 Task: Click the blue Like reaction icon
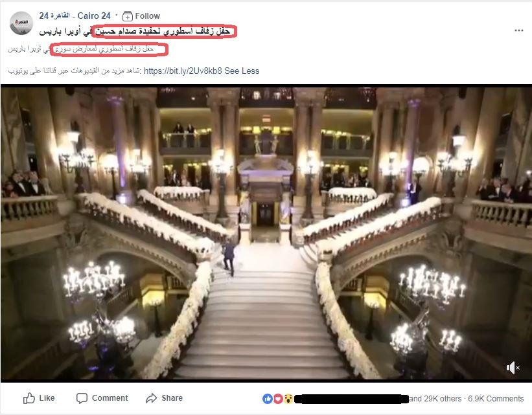(x=268, y=399)
